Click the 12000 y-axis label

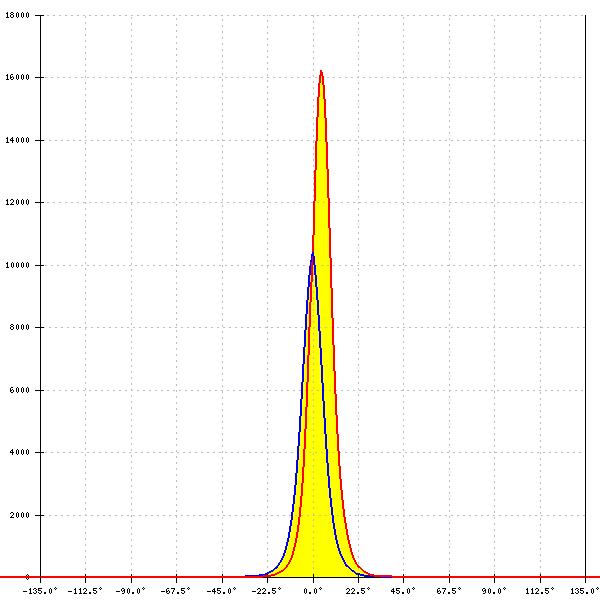(17, 202)
